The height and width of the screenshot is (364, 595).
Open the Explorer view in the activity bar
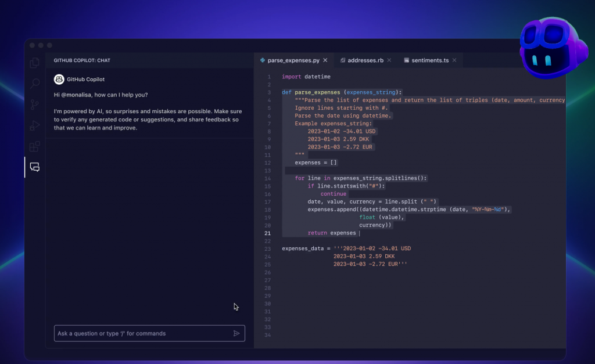[34, 63]
